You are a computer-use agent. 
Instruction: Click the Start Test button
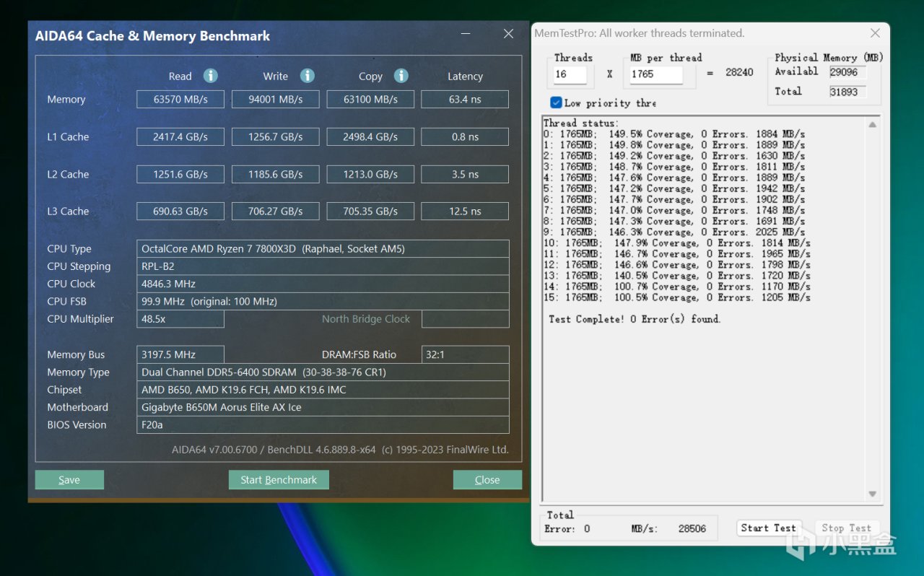tap(768, 528)
